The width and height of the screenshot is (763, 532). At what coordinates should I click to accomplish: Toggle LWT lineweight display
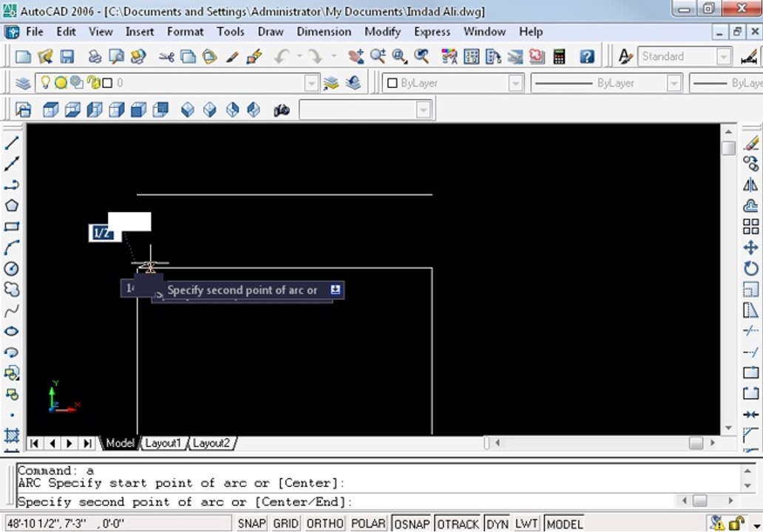pos(526,524)
